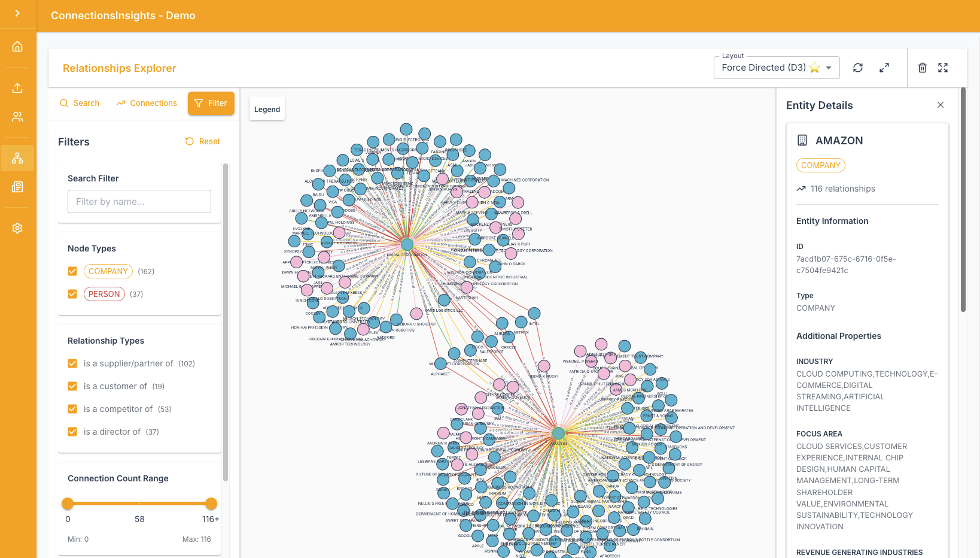Uncheck the PERSON node type checkbox
The image size is (980, 558).
click(x=72, y=294)
